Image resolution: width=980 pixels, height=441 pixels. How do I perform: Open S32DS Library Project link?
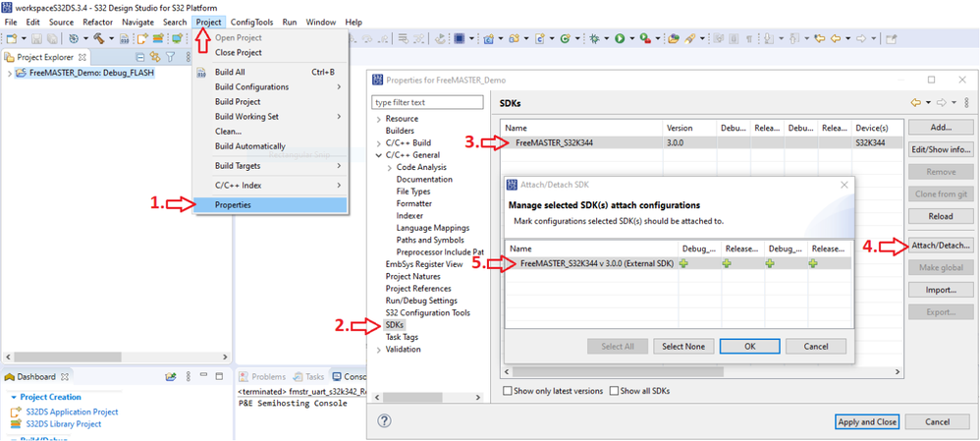point(63,423)
